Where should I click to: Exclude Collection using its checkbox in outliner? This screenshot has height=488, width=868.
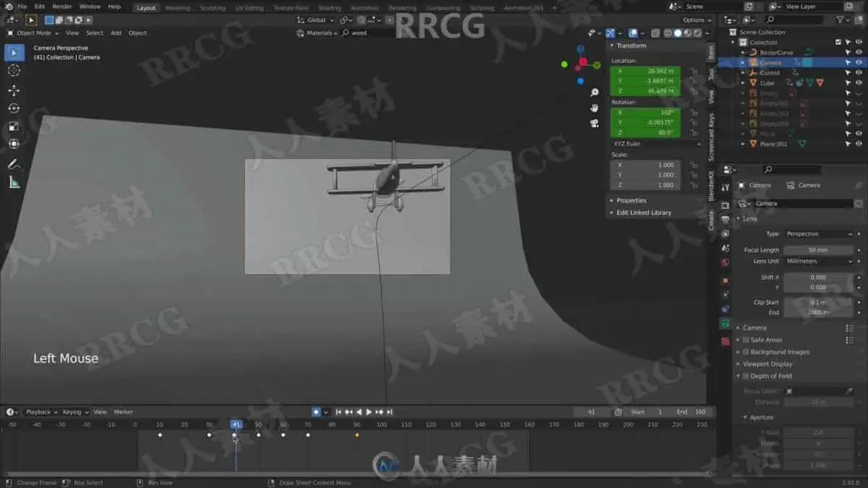tap(838, 43)
